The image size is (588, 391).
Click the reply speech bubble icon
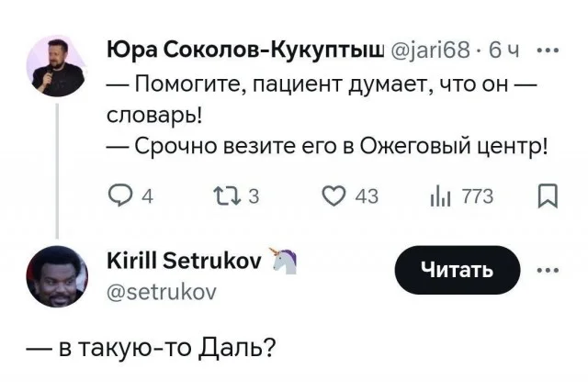click(121, 196)
